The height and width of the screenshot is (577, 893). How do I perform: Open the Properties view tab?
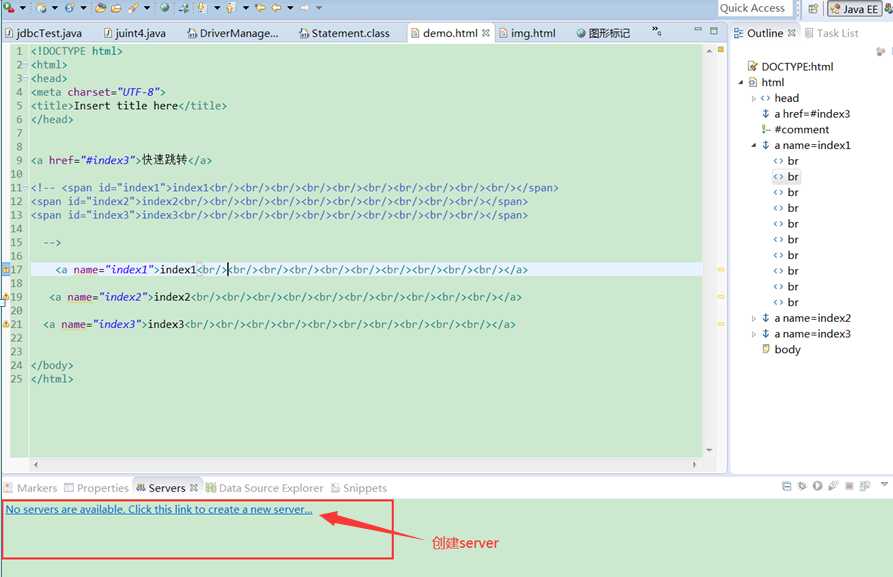(96, 488)
